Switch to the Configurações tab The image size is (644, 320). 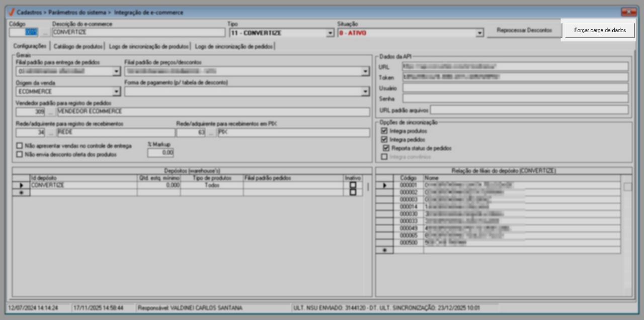(30, 46)
